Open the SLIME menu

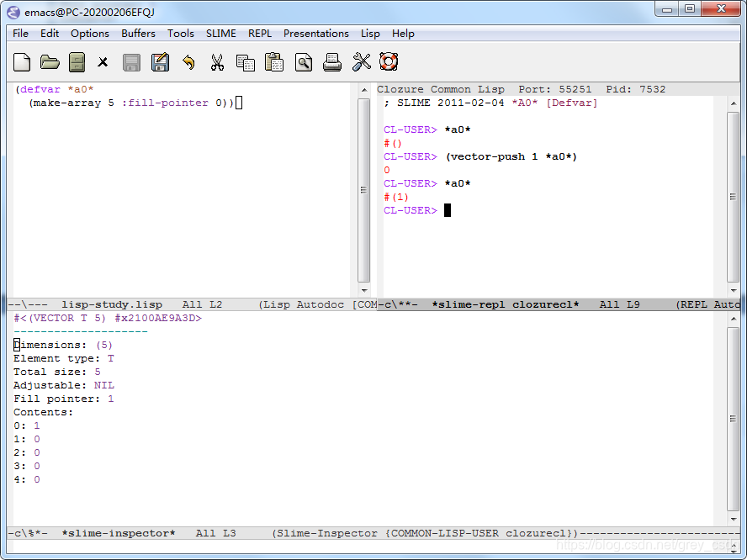220,34
